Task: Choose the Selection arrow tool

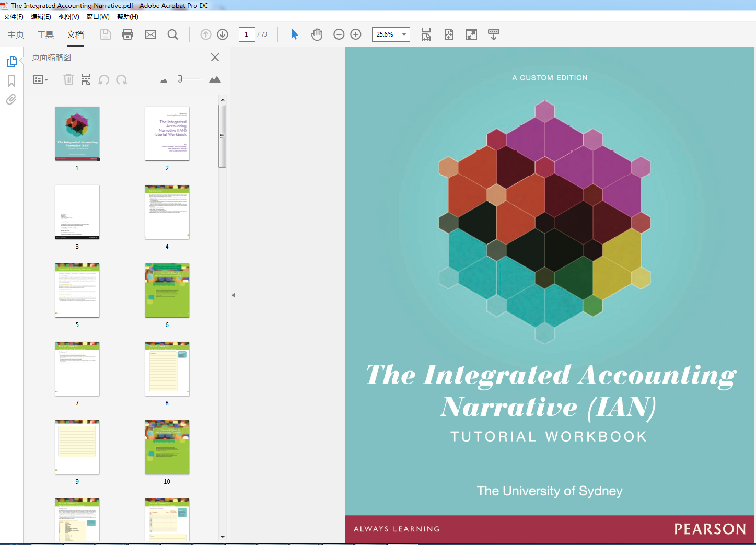Action: [294, 34]
